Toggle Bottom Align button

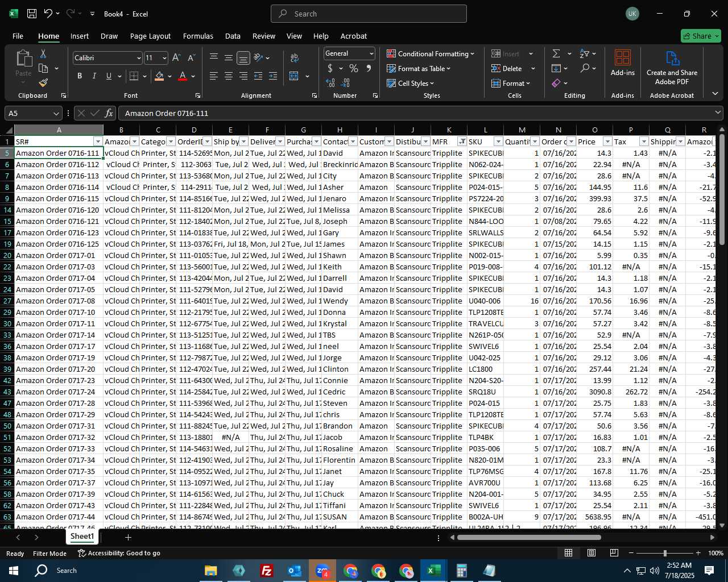point(243,58)
